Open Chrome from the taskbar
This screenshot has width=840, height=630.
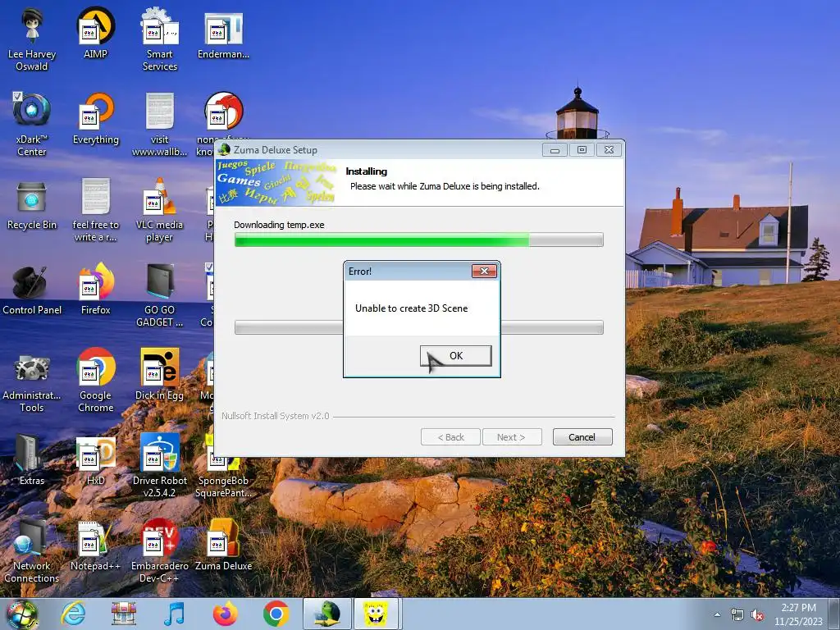click(276, 614)
